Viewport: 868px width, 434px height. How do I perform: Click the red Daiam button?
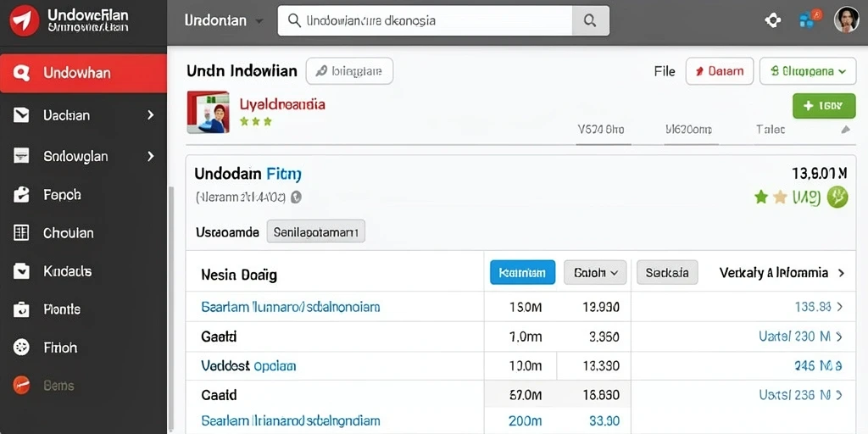pos(720,71)
